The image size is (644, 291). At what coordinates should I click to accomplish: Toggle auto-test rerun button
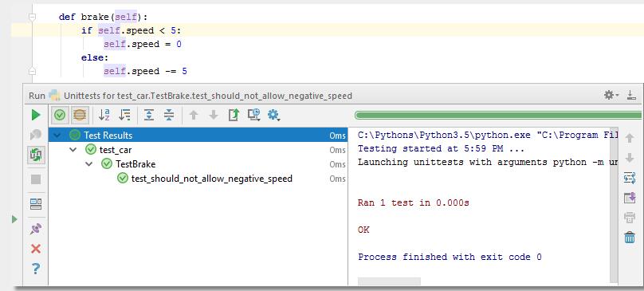pyautogui.click(x=36, y=155)
